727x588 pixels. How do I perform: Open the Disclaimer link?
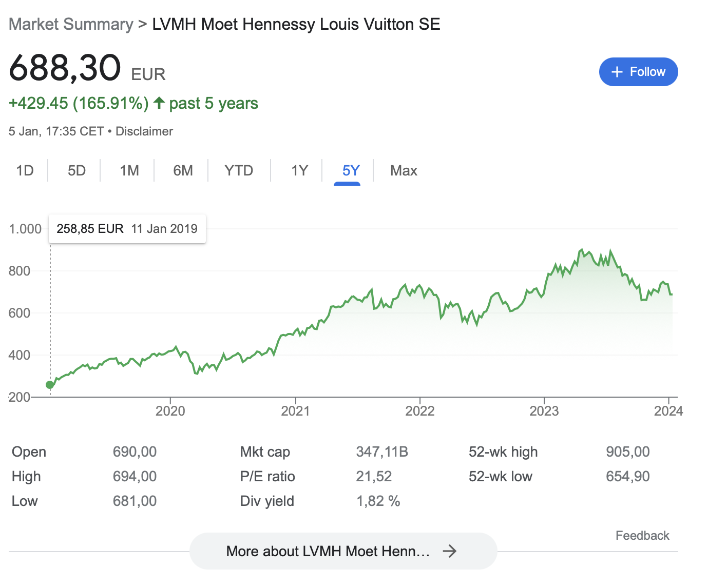point(144,131)
